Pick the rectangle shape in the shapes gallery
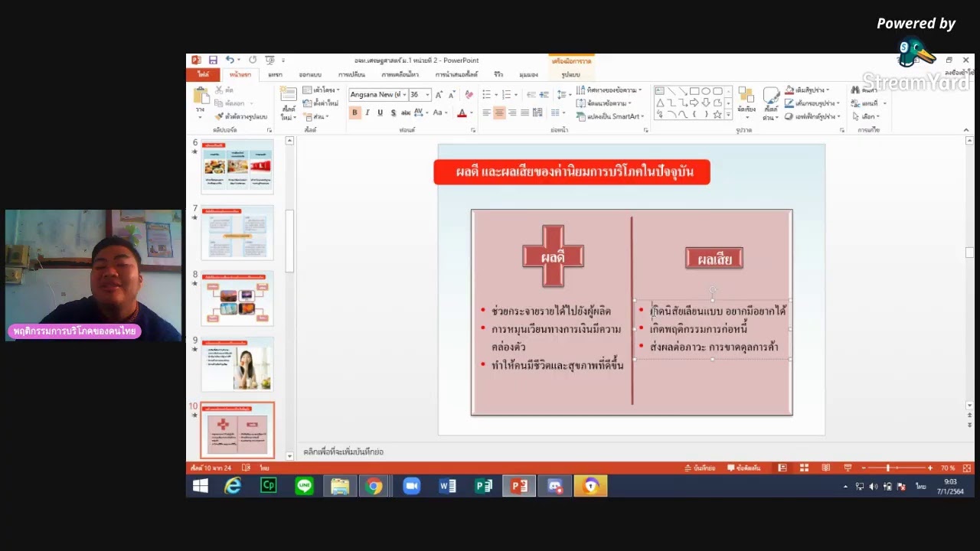Viewport: 980px width, 551px height. pyautogui.click(x=694, y=92)
